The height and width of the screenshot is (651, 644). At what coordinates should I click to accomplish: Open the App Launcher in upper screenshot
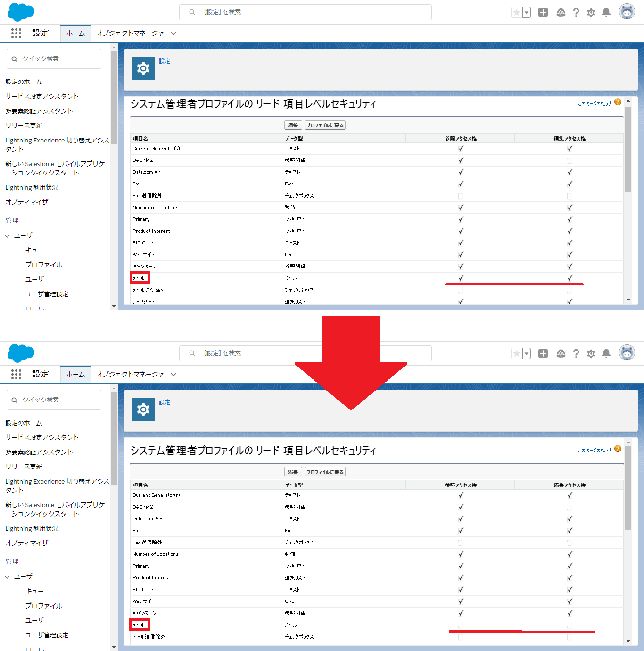(x=16, y=33)
